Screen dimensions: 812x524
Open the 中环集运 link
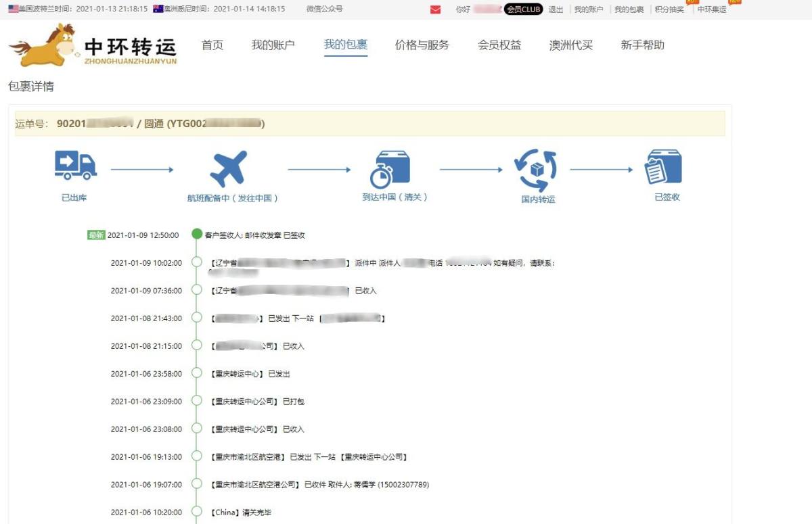click(x=712, y=9)
